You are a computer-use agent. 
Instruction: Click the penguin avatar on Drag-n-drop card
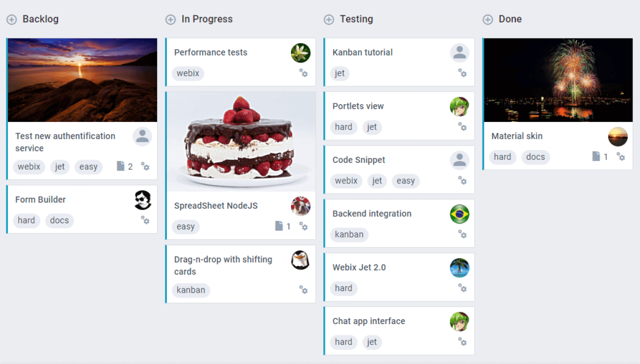click(301, 260)
